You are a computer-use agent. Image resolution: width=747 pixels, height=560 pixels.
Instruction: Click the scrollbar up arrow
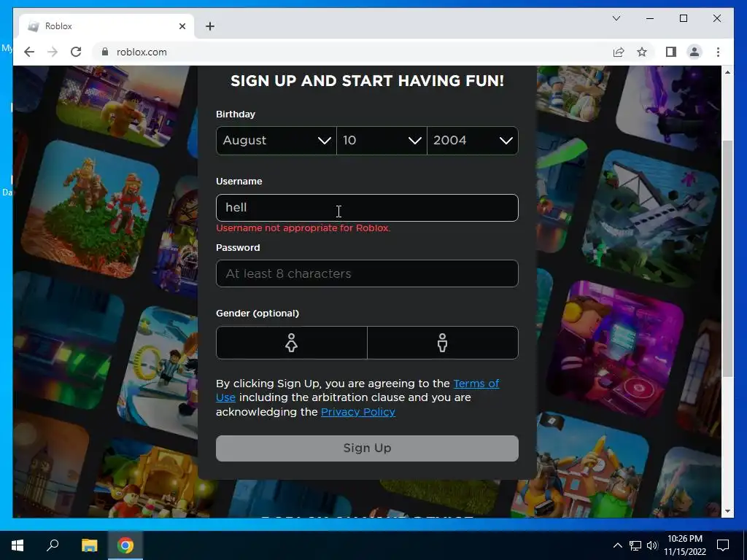727,72
